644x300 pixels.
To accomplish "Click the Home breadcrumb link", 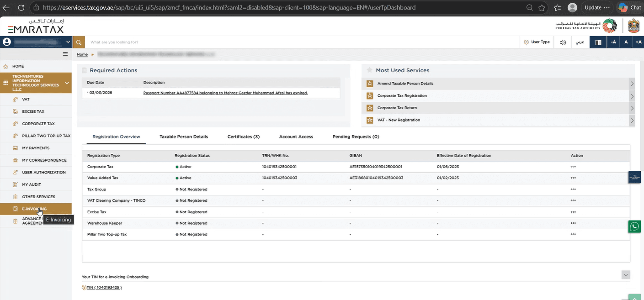I will coord(82,54).
